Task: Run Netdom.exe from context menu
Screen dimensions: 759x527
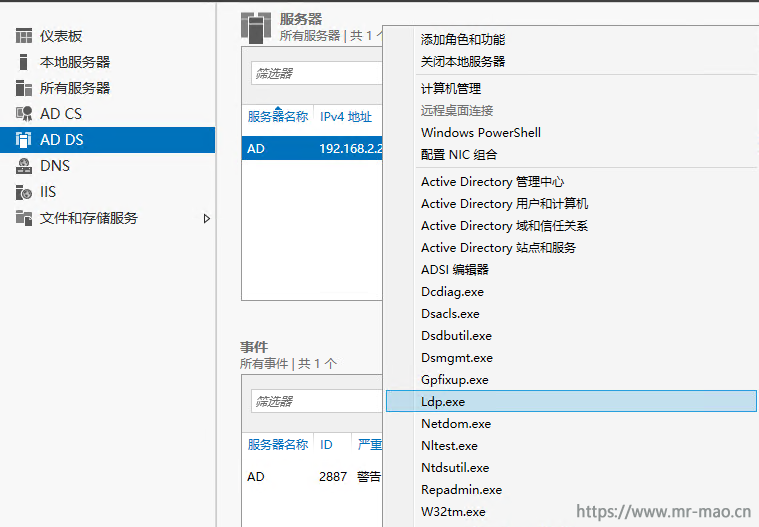Action: [x=456, y=424]
